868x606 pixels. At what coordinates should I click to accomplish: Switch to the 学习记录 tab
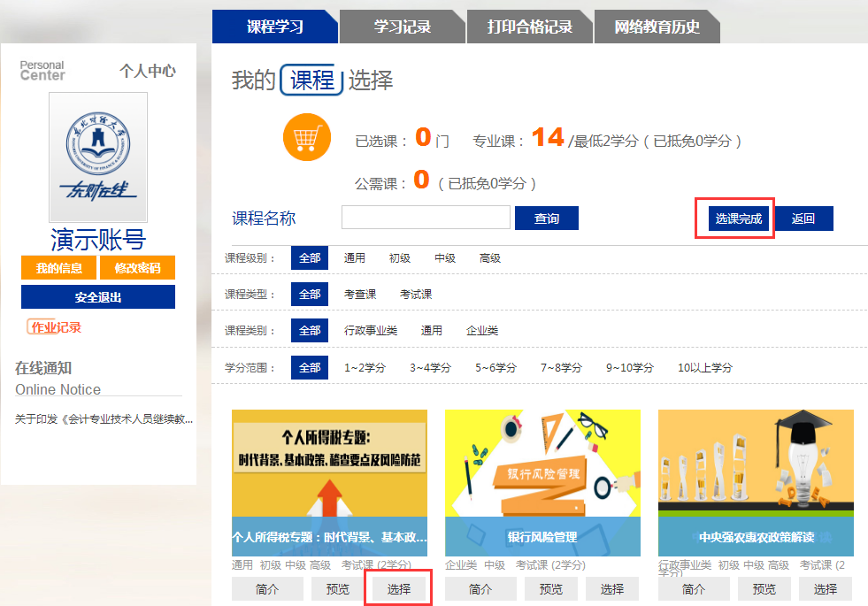(x=402, y=27)
